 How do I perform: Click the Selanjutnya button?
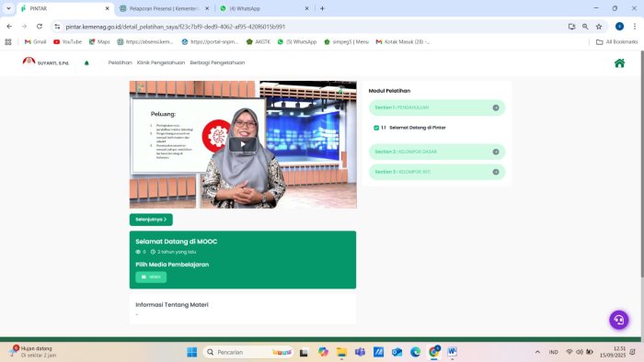pyautogui.click(x=151, y=220)
